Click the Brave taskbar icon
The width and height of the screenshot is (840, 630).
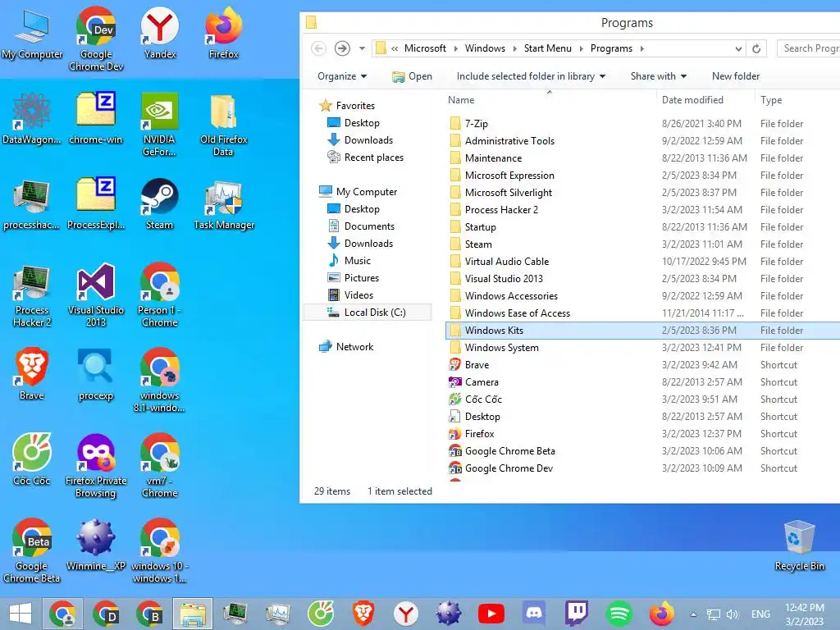363,614
